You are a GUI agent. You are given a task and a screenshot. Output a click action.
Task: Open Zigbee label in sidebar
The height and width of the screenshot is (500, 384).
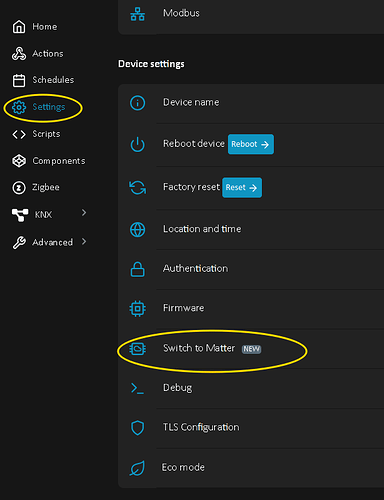pyautogui.click(x=46, y=188)
